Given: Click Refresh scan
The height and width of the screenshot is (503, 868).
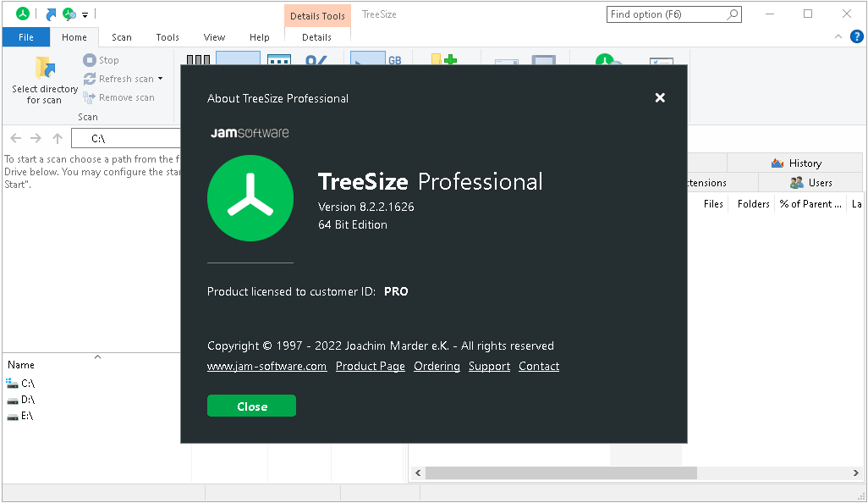Looking at the screenshot, I should [118, 79].
